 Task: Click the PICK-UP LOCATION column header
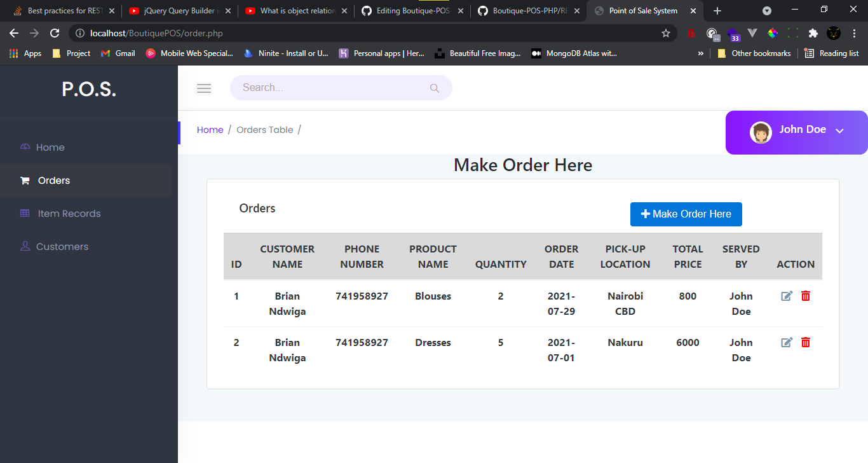[625, 256]
